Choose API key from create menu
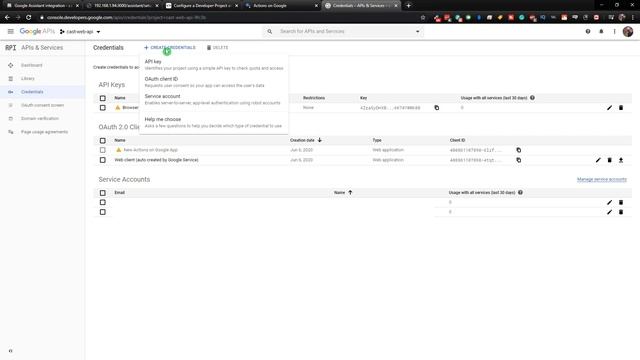This screenshot has width=640, height=360. pos(213,64)
